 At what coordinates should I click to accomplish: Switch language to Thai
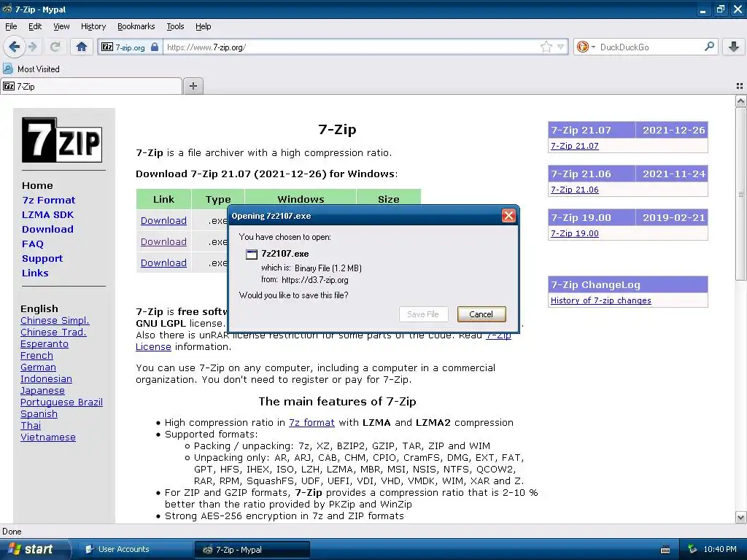[x=31, y=425]
